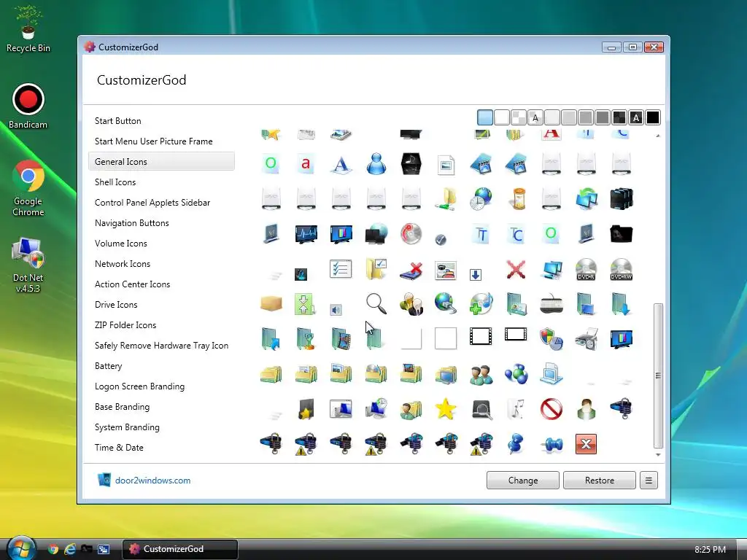Click the Restore button
This screenshot has height=560, width=747.
[600, 481]
